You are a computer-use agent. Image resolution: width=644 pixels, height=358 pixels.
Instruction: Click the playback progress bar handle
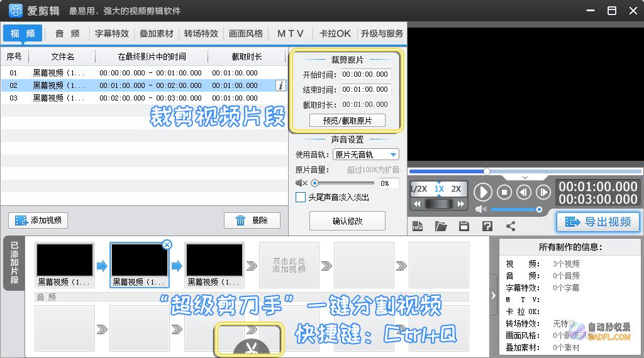[487, 171]
